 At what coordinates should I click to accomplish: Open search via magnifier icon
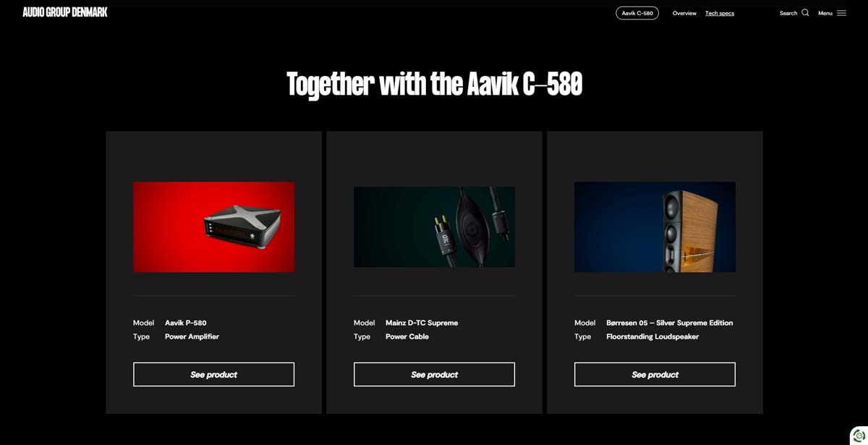click(x=805, y=12)
